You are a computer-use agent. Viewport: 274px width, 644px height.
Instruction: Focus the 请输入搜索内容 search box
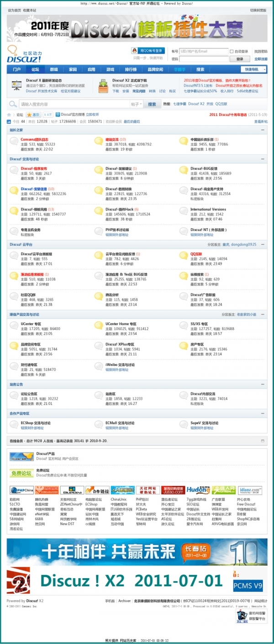74,104
